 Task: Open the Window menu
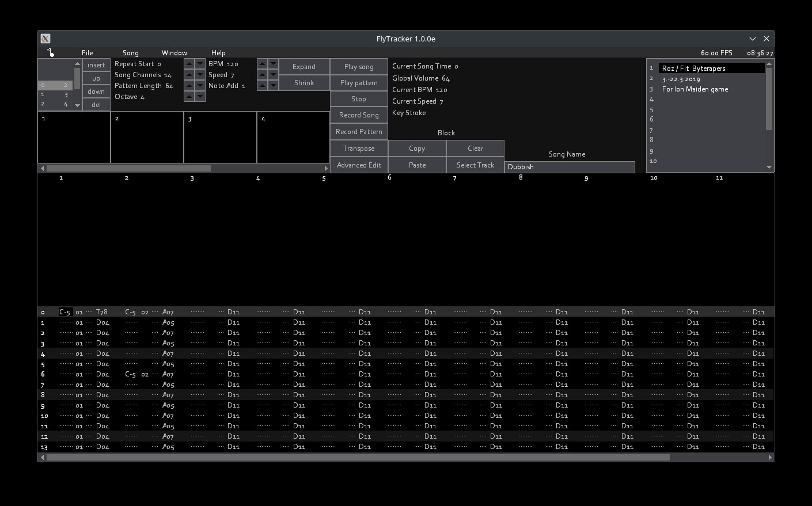pyautogui.click(x=174, y=52)
